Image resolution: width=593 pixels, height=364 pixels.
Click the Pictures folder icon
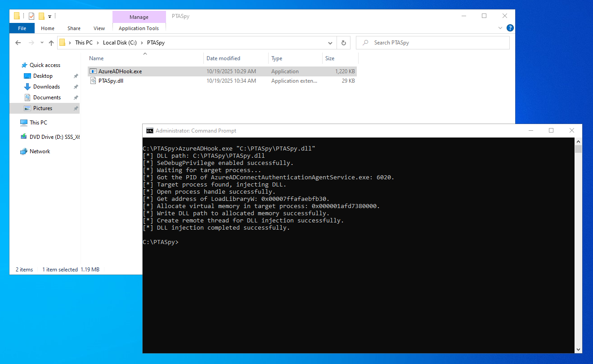[x=27, y=108]
